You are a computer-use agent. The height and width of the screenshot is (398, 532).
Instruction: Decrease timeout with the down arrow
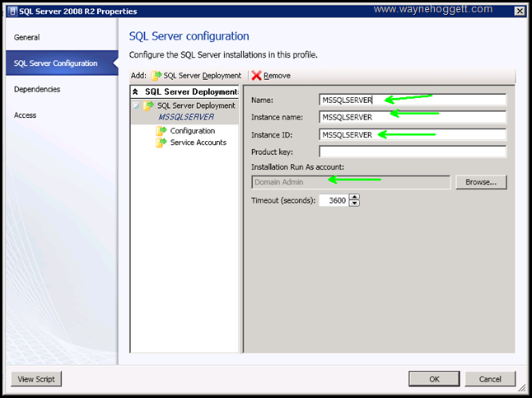(x=354, y=204)
